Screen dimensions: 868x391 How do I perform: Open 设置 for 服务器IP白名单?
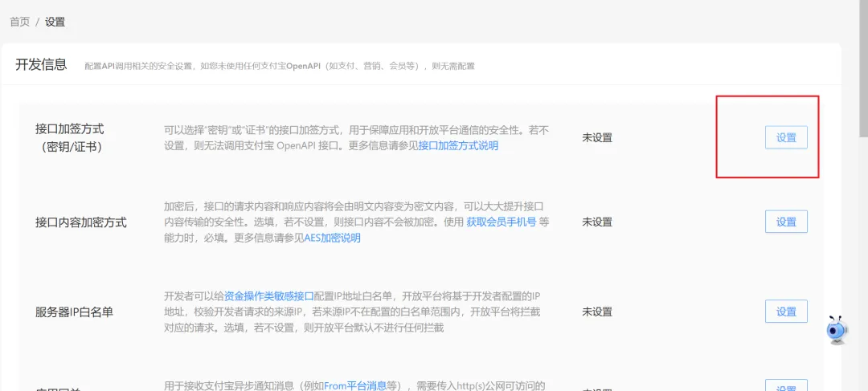click(x=785, y=312)
